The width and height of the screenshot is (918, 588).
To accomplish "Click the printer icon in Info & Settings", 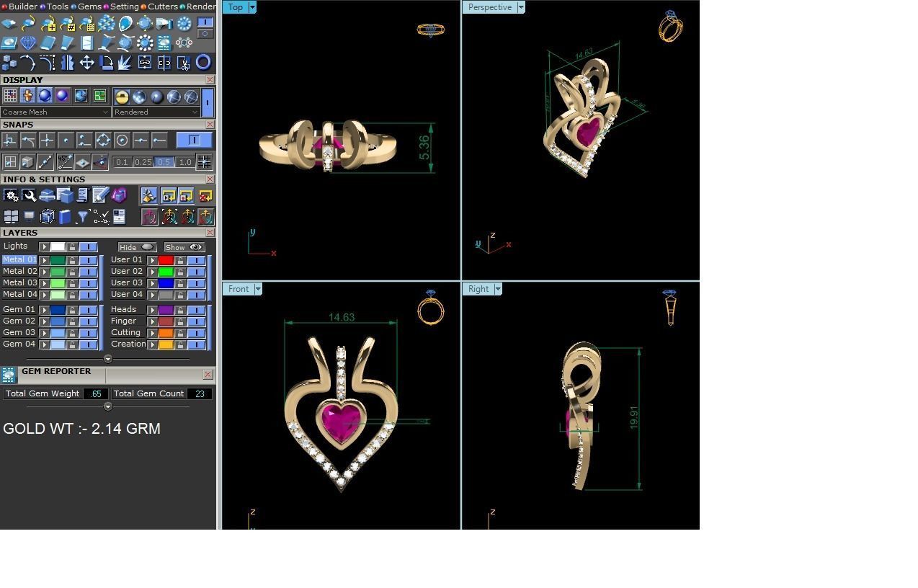I will pyautogui.click(x=47, y=195).
